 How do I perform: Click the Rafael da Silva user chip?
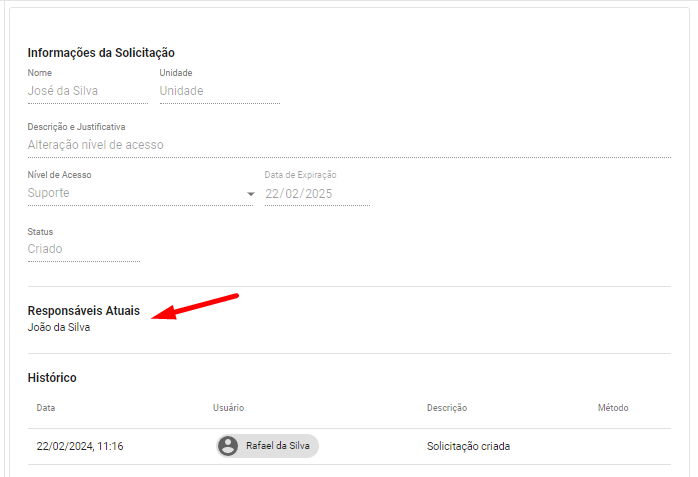coord(268,446)
